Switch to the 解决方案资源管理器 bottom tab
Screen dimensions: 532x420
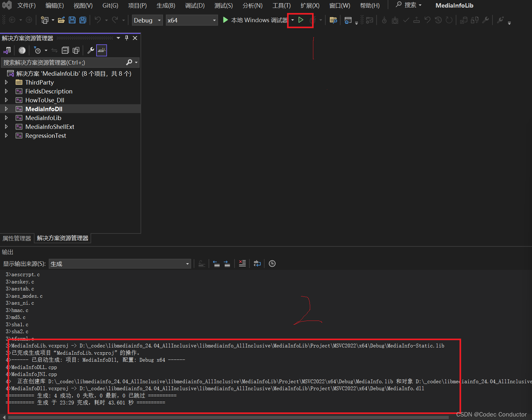pos(63,238)
